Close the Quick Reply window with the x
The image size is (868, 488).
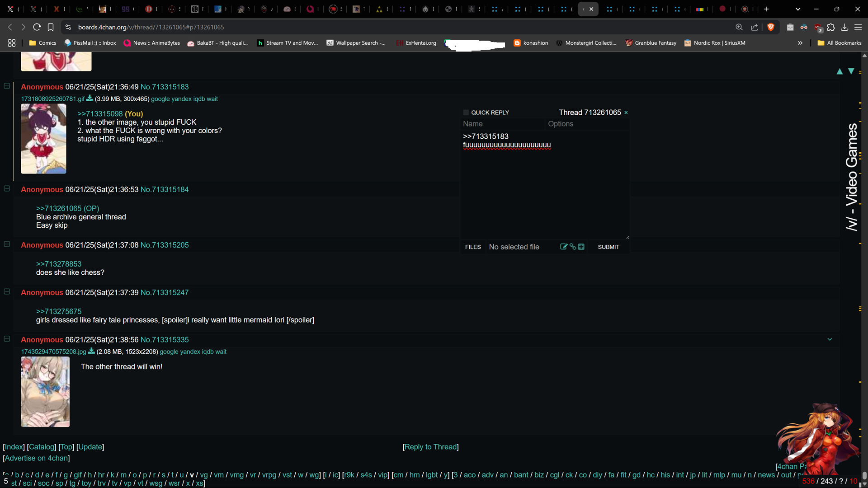click(x=626, y=113)
